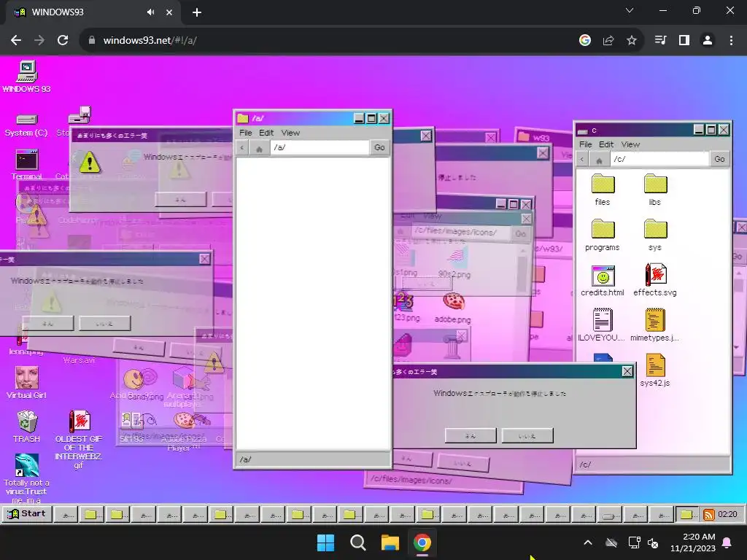Screen dimensions: 747x560
Task: Mute the WINDOWS93 browser tab audio
Action: [150, 12]
